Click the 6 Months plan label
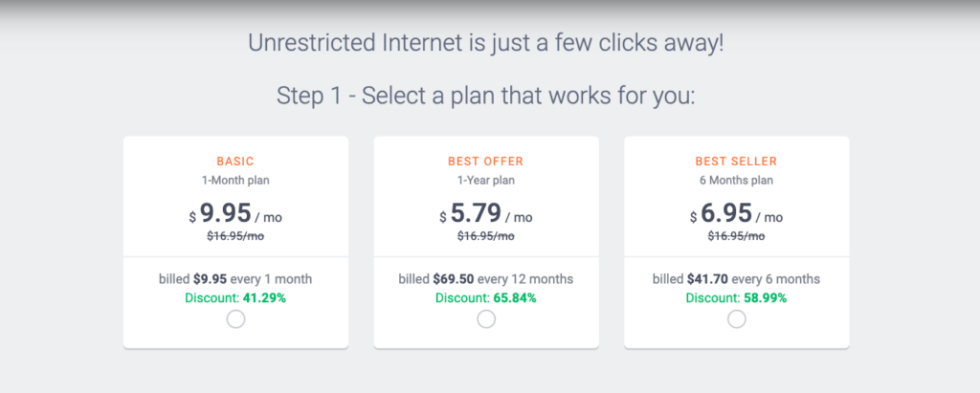 736,181
